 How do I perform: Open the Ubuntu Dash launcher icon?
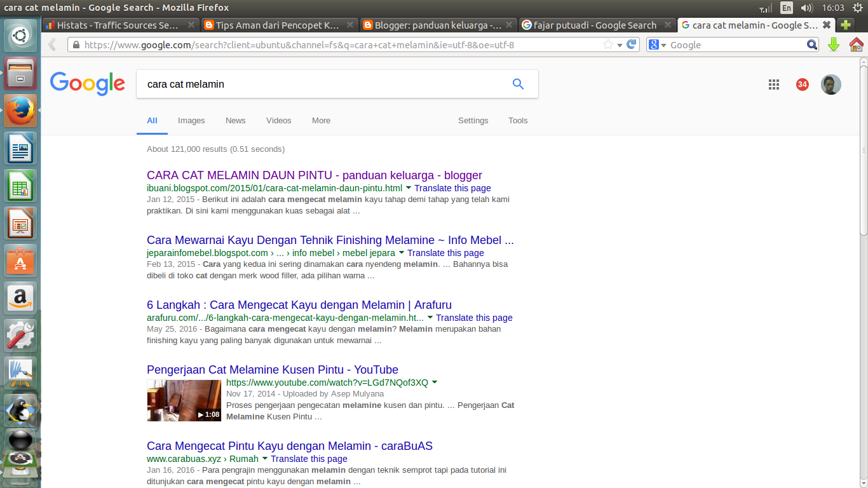[x=20, y=36]
